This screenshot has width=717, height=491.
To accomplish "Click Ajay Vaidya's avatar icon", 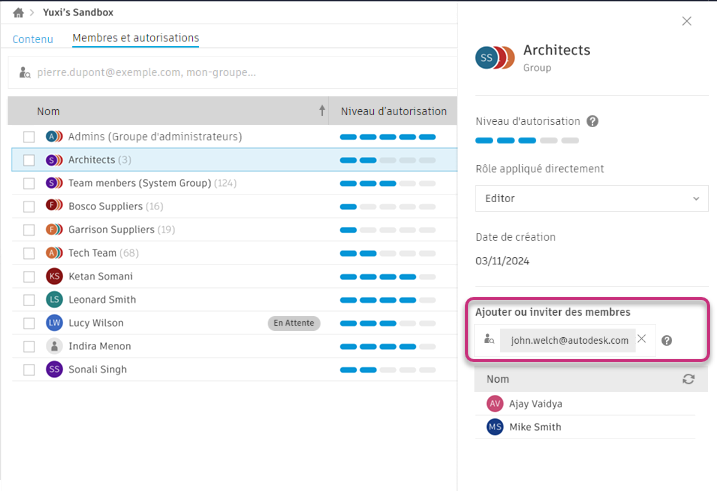I will tap(495, 404).
